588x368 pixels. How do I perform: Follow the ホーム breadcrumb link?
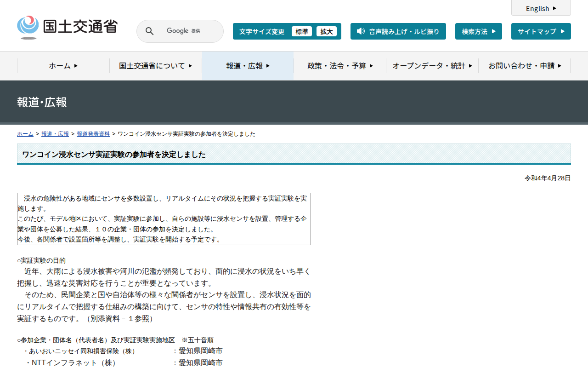(x=25, y=134)
